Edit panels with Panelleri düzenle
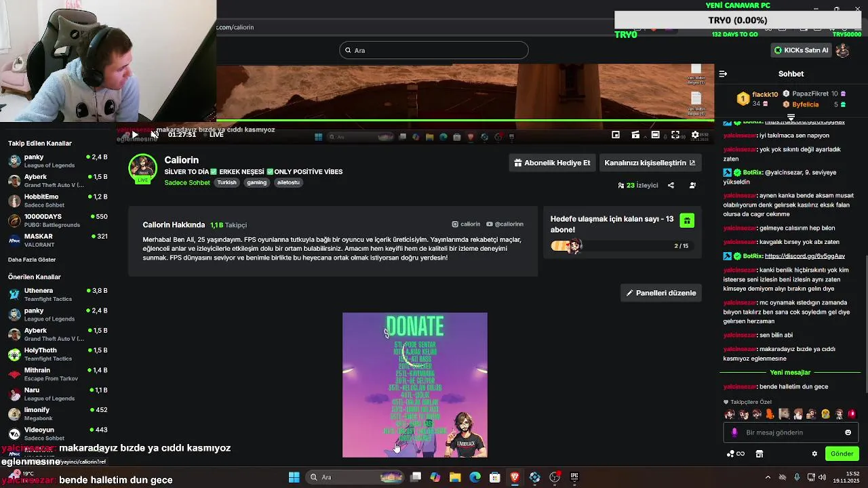This screenshot has width=868, height=488. pos(661,293)
